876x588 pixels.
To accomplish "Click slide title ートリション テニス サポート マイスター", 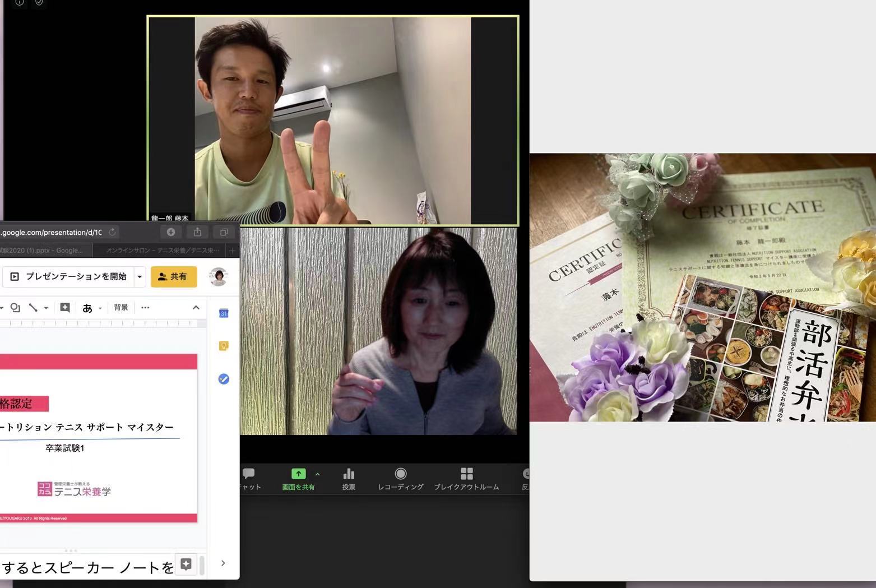I will (x=87, y=427).
